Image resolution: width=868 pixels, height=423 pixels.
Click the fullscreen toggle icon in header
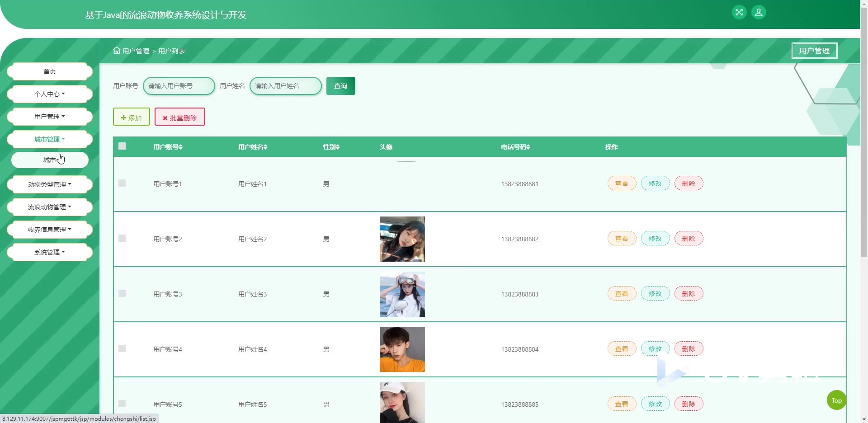tap(739, 12)
